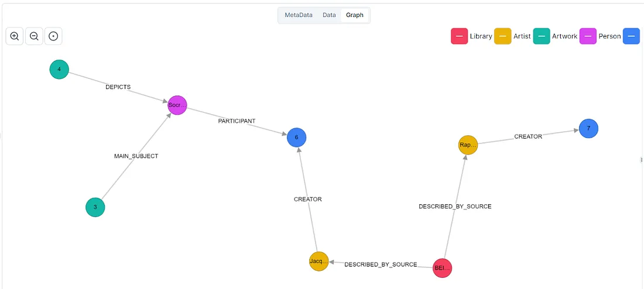
Task: Toggle the yellow Artist legend swatch
Action: click(x=502, y=36)
